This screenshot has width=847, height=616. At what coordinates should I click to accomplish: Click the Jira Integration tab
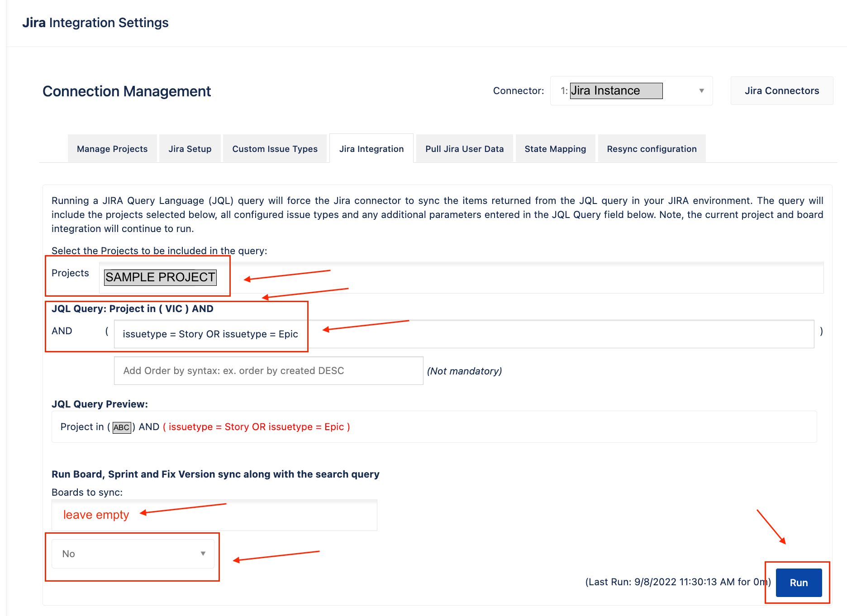[x=371, y=149]
